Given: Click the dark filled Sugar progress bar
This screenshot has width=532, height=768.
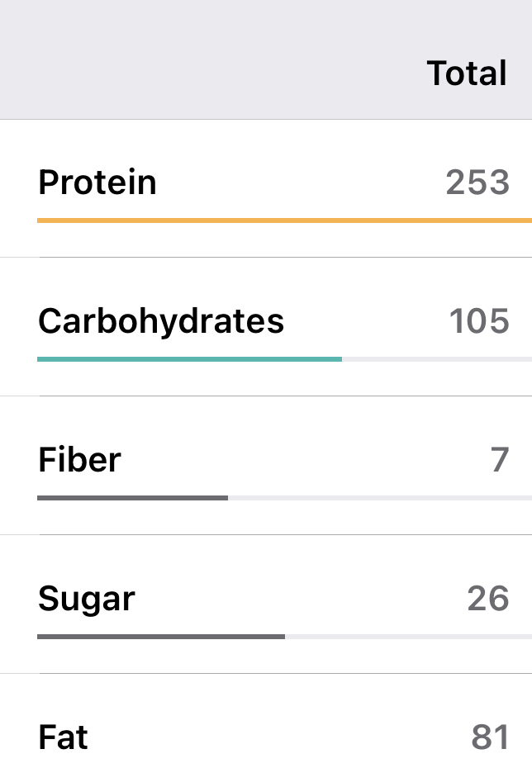Looking at the screenshot, I should pos(161,637).
